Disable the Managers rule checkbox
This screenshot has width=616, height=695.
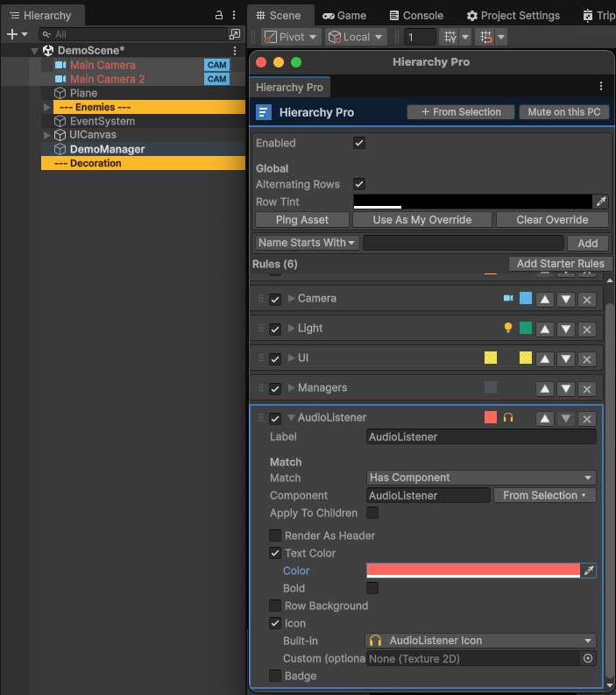[x=275, y=389]
